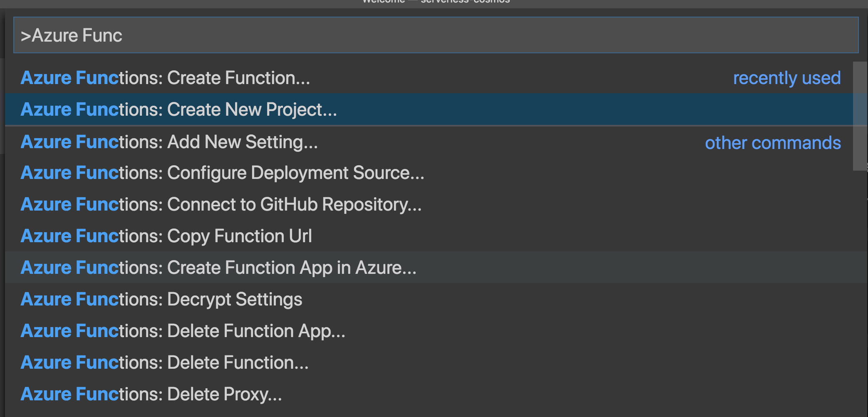The height and width of the screenshot is (417, 868).
Task: Choose Azure Functions: Add New Setting
Action: pyautogui.click(x=169, y=142)
